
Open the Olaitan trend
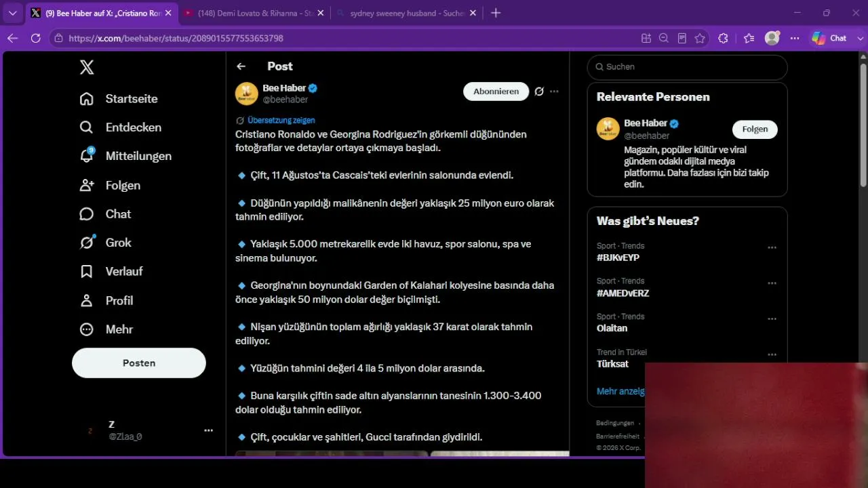coord(612,328)
